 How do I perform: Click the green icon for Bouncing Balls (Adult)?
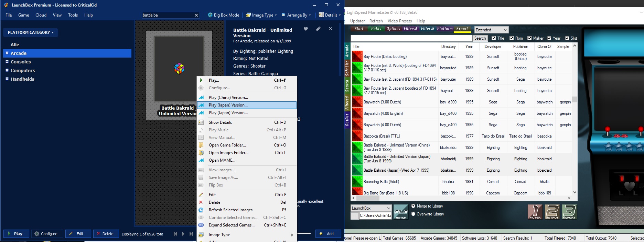click(357, 182)
